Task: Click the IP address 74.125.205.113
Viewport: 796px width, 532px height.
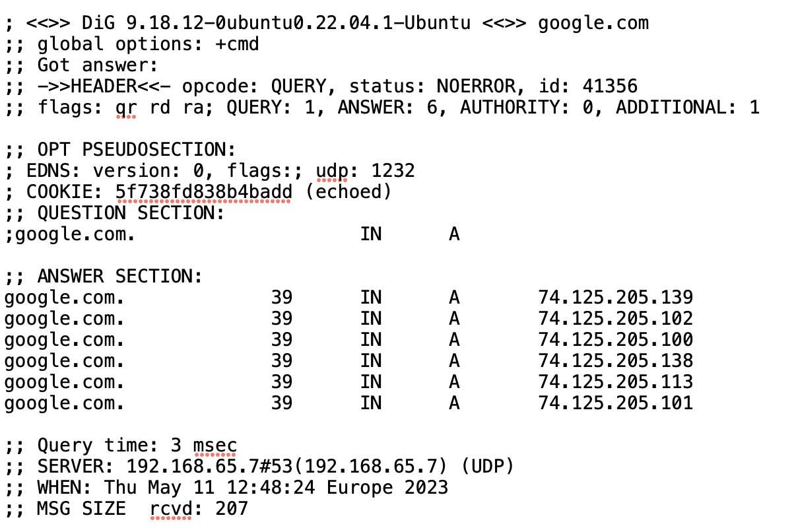Action: (x=615, y=382)
